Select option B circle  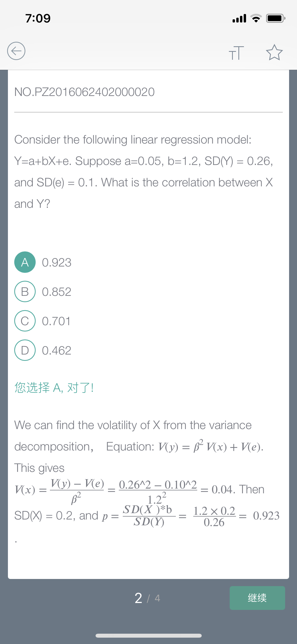(x=25, y=291)
